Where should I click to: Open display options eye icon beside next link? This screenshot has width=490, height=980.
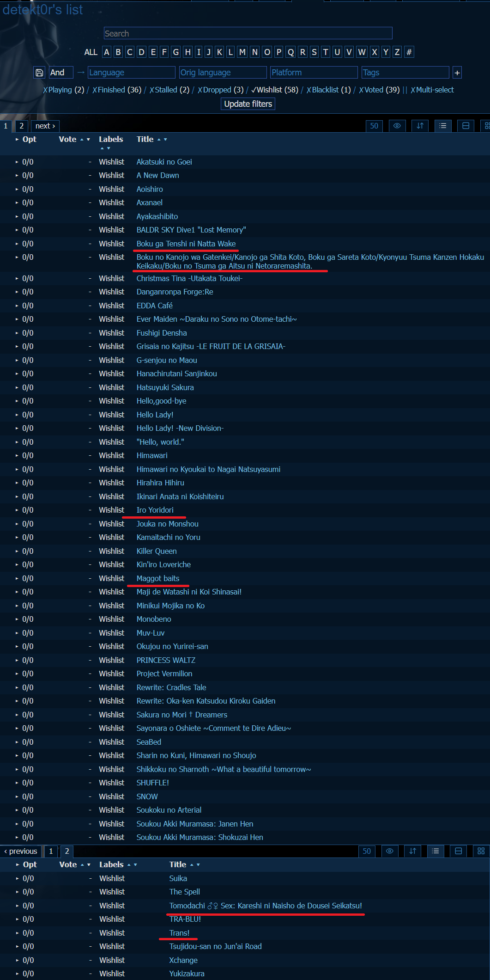[397, 126]
